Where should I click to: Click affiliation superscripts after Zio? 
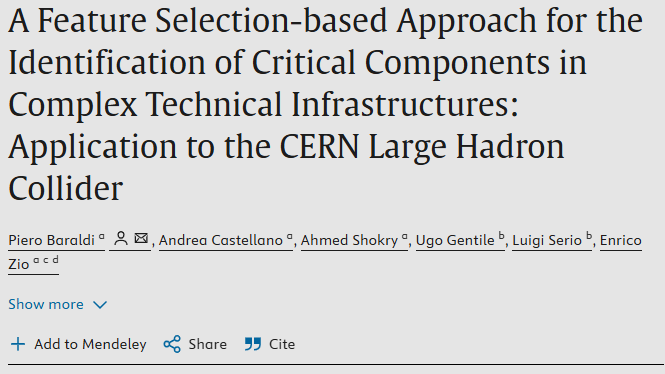click(x=46, y=260)
